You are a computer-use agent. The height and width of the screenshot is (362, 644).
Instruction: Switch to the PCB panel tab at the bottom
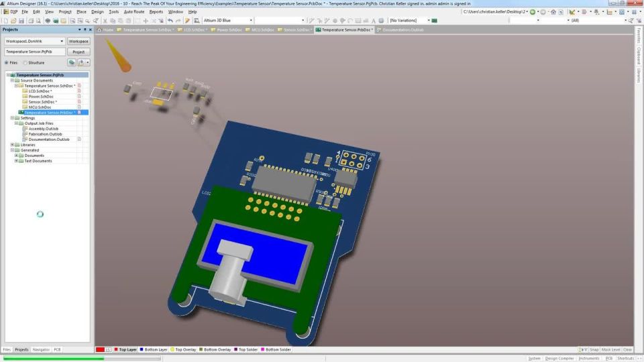click(x=57, y=350)
